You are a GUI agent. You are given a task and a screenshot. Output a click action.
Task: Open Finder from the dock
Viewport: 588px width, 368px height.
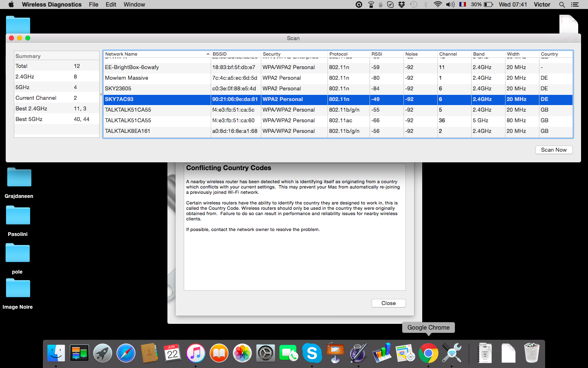(x=56, y=353)
